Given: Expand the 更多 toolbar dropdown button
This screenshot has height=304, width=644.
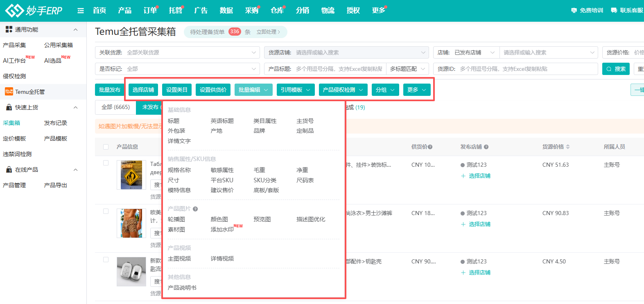Looking at the screenshot, I should [417, 90].
